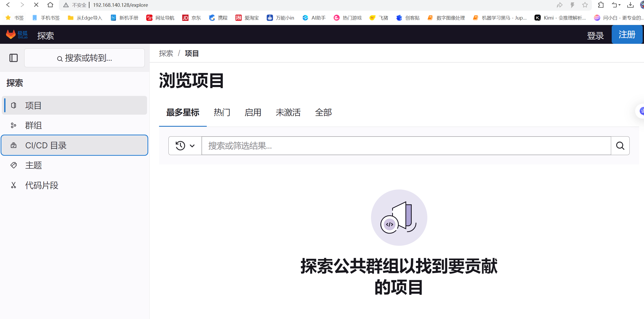The height and width of the screenshot is (319, 644).
Task: Open the 万能小in bookmark
Action: pyautogui.click(x=281, y=18)
